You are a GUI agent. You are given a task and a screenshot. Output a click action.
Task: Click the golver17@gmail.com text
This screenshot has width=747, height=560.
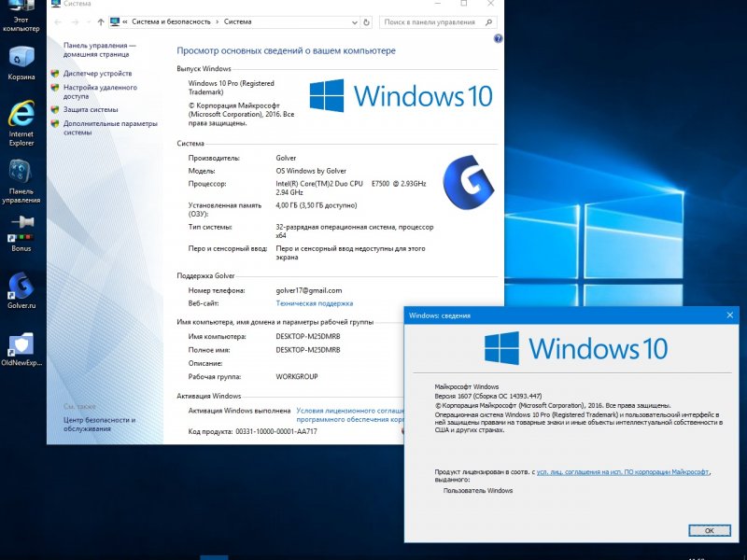309,290
